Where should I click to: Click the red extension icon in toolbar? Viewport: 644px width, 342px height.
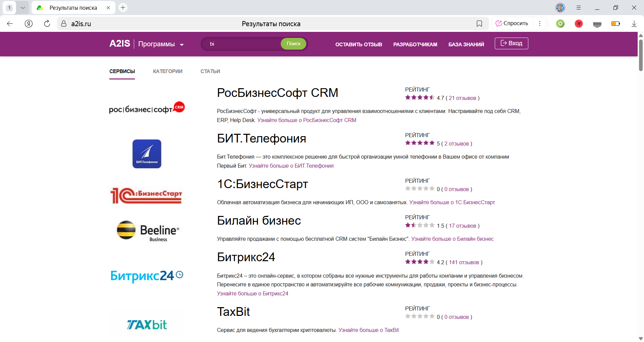point(579,23)
